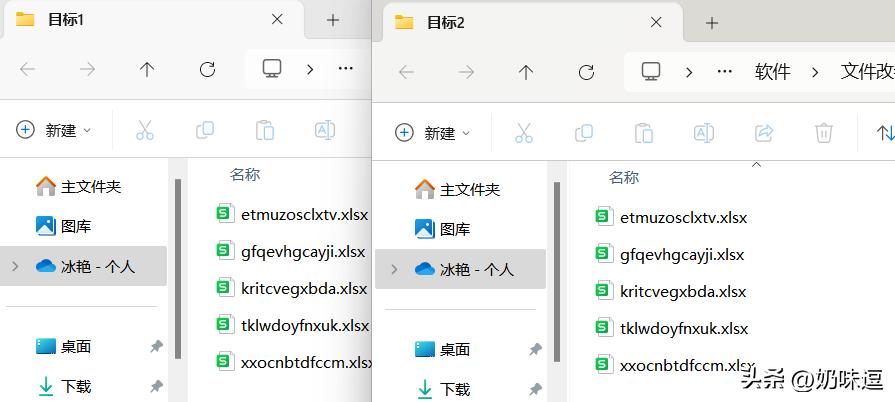
Task: Open the ellipsis path menu in 目标2 address bar
Action: pyautogui.click(x=724, y=71)
